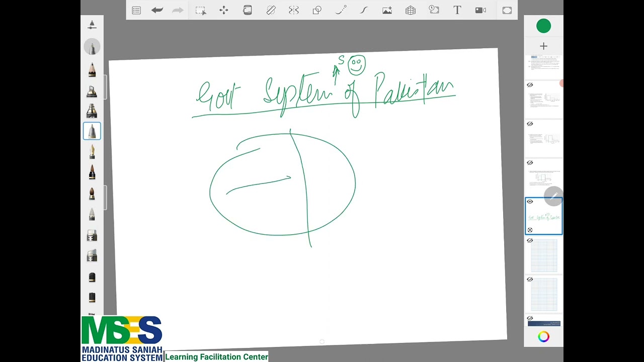Select the rectangular Selection tool

click(x=201, y=10)
